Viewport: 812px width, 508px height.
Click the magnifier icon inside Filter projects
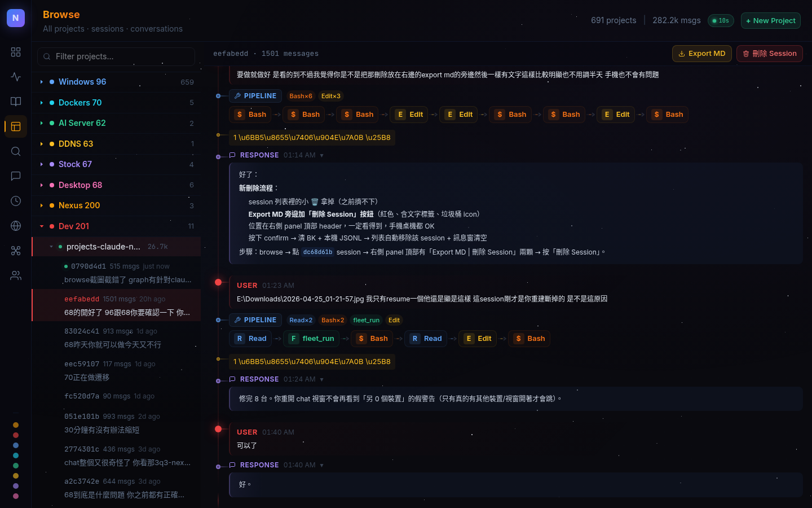(47, 56)
